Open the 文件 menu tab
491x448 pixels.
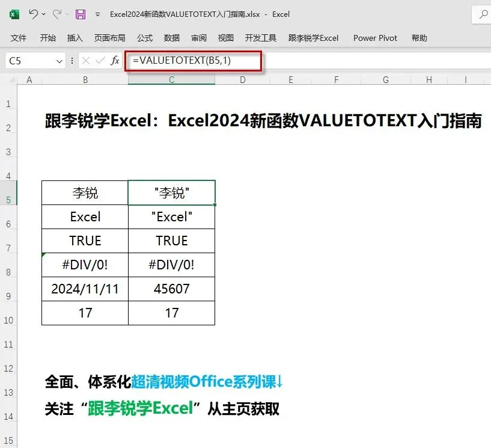click(19, 38)
